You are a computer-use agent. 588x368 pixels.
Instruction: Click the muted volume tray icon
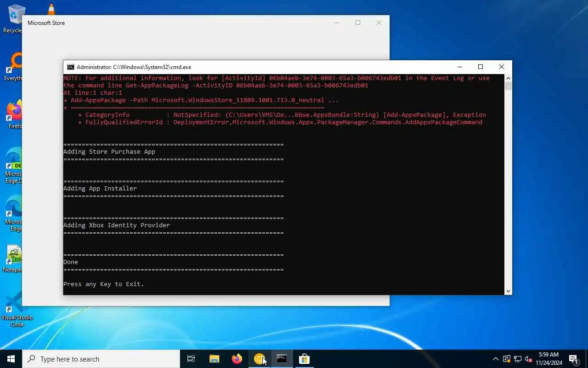tap(529, 359)
